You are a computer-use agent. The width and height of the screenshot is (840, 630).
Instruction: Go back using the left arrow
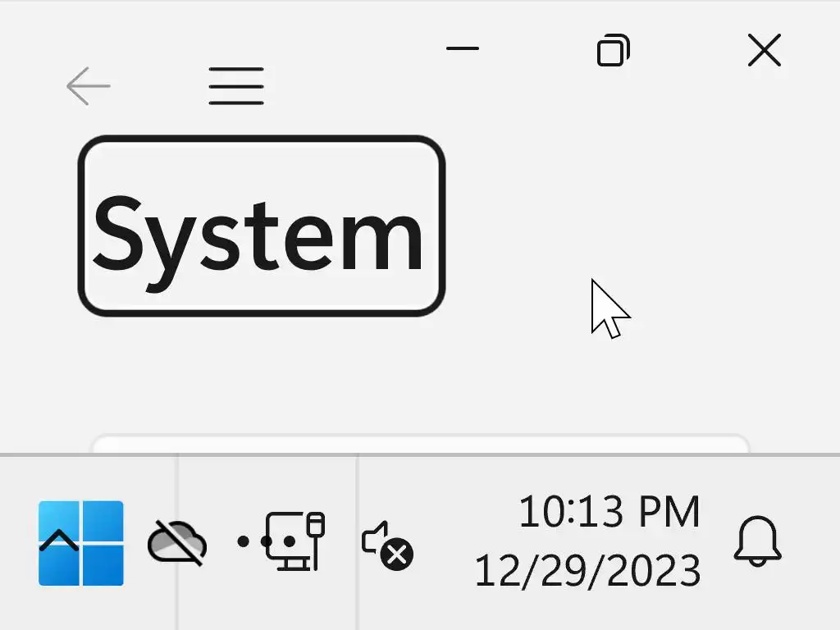pyautogui.click(x=89, y=85)
